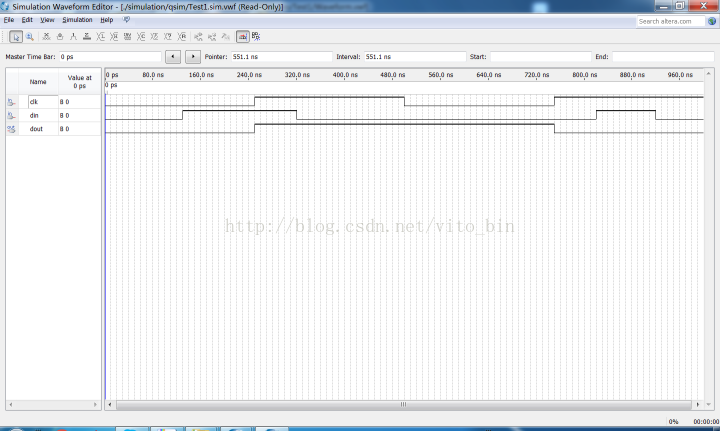Click the Search altera.com box
The image size is (720, 431).
tap(671, 21)
